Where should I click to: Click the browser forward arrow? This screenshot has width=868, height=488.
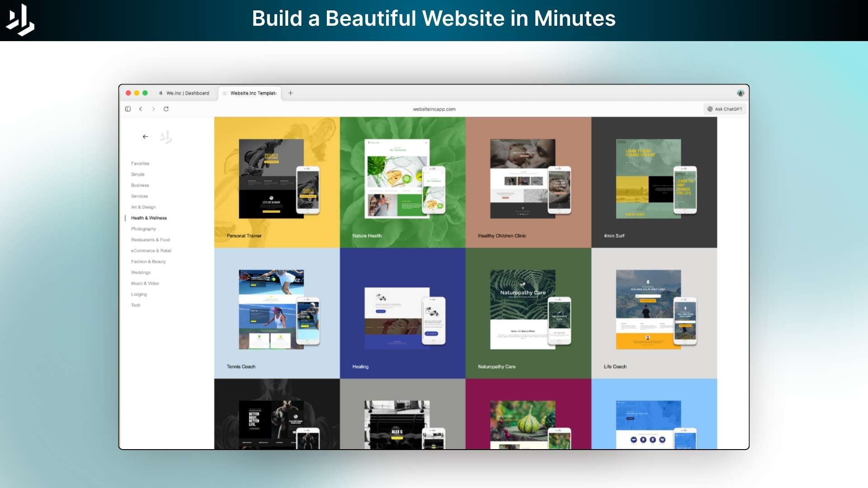point(153,109)
